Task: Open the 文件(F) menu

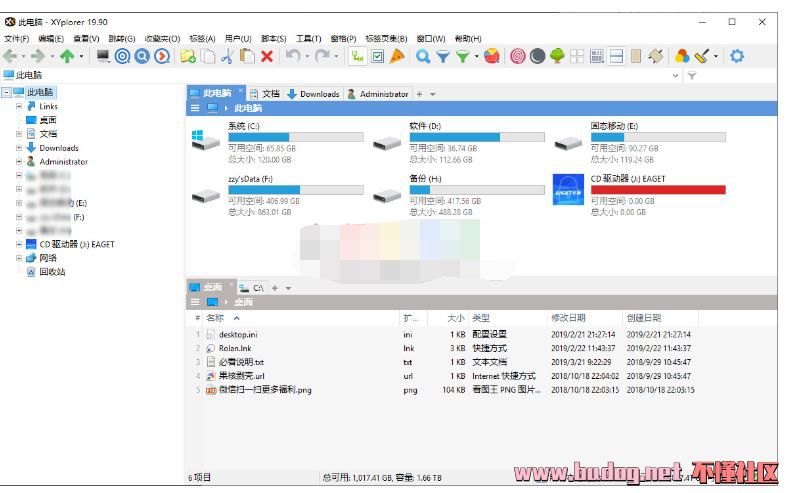Action: pos(17,39)
